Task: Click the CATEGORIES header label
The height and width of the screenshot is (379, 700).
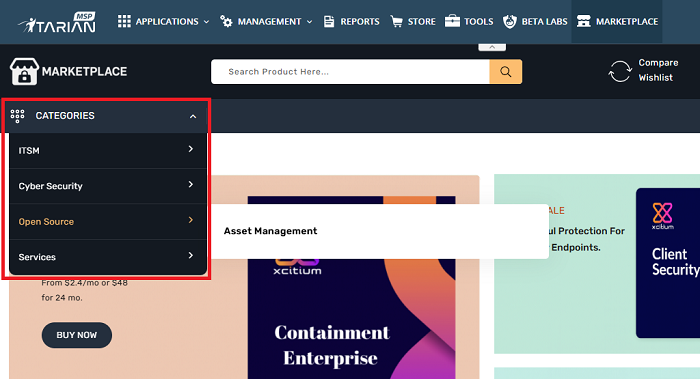Action: [65, 116]
